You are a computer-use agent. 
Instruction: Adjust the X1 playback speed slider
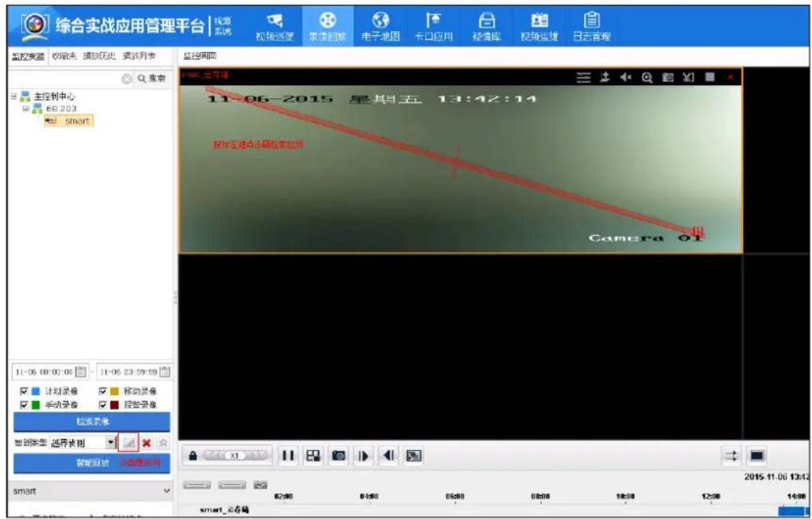click(x=235, y=456)
